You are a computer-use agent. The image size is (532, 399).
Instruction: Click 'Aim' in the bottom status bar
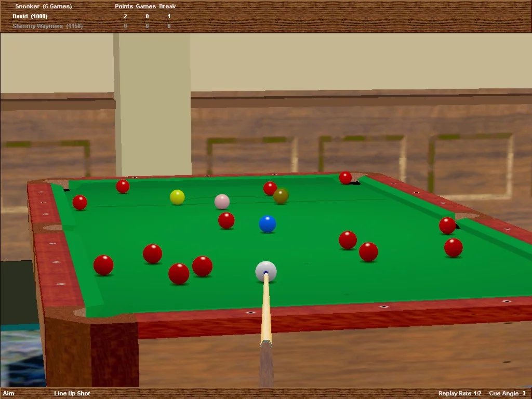coord(8,393)
